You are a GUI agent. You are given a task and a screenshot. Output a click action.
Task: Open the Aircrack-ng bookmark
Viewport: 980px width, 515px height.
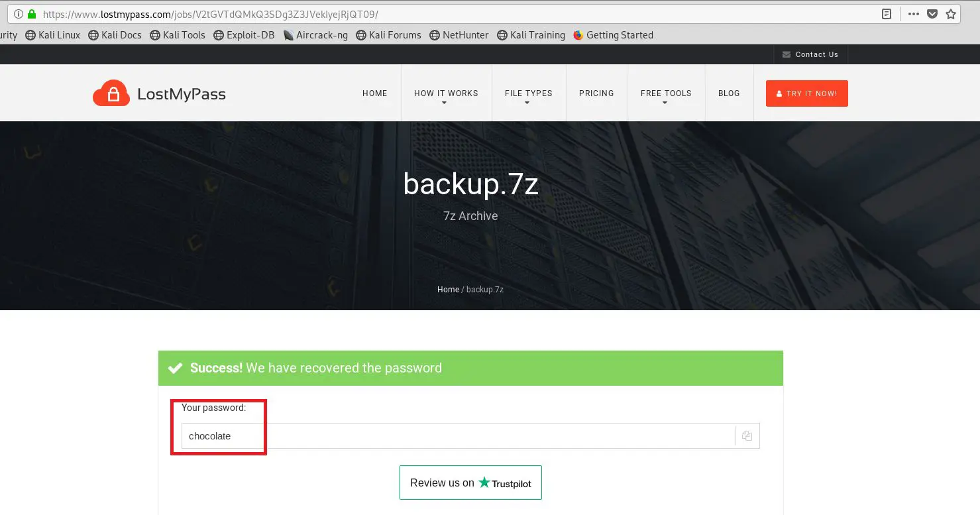(315, 35)
